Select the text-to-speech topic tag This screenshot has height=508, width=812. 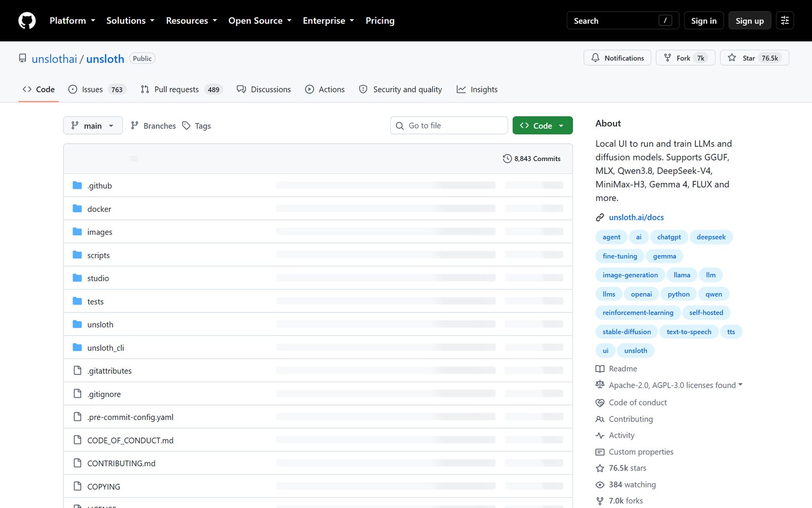click(689, 332)
